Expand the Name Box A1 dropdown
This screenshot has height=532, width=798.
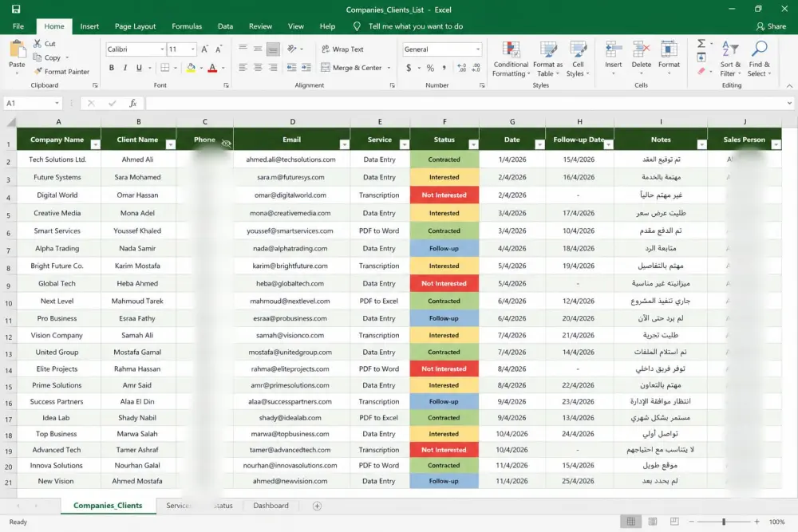57,103
